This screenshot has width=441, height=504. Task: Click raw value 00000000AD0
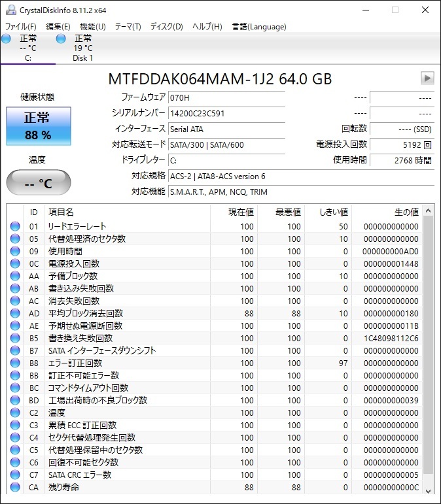391,252
